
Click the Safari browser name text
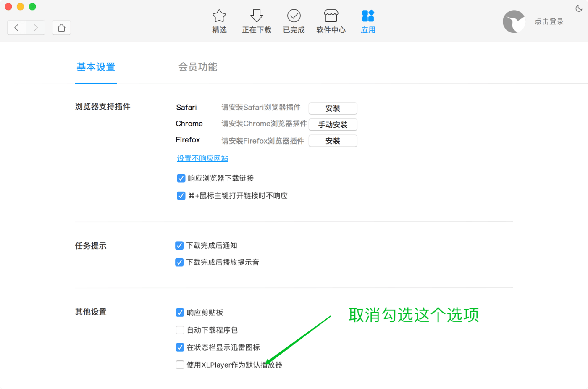[x=186, y=107]
